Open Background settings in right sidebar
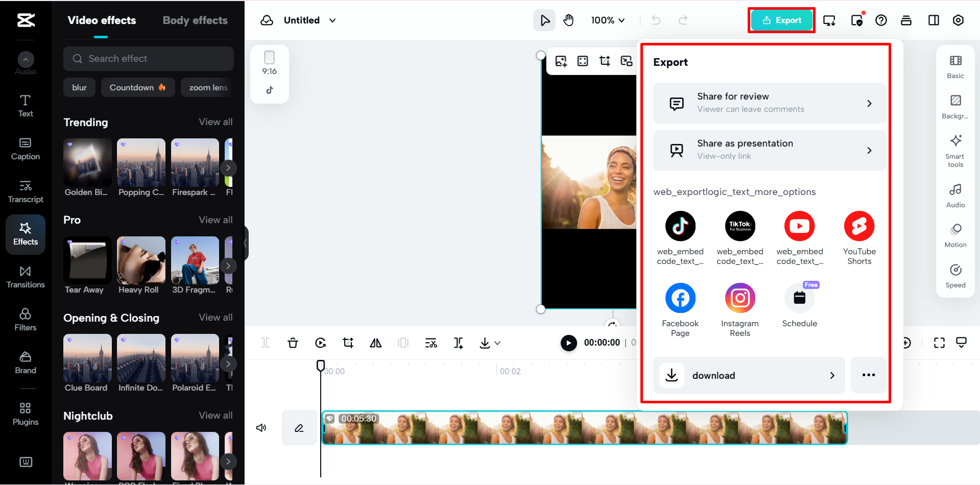This screenshot has height=485, width=980. coord(955,107)
